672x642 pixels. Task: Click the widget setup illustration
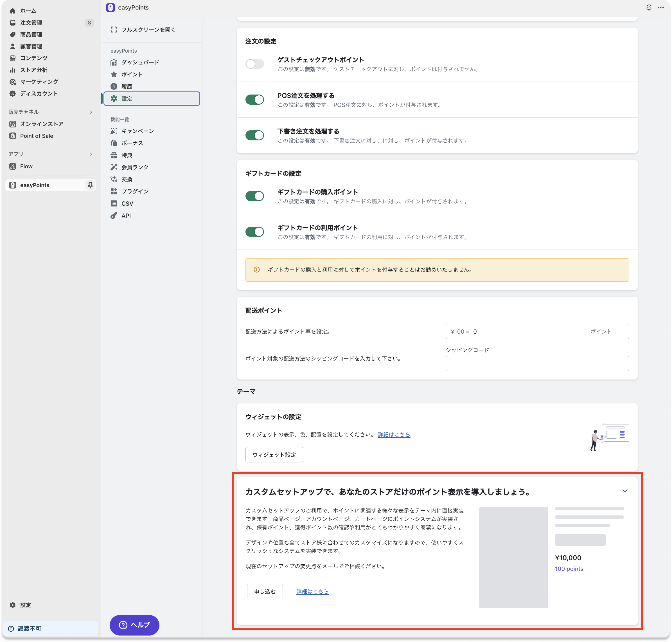(608, 437)
